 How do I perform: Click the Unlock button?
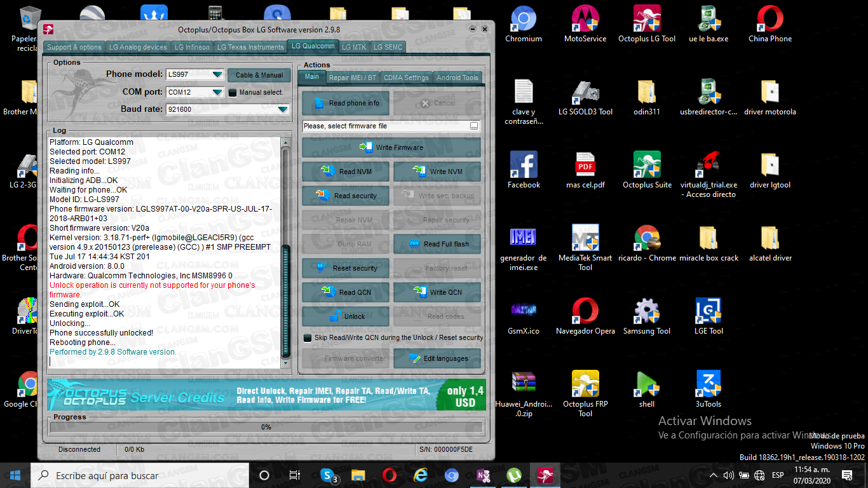346,316
